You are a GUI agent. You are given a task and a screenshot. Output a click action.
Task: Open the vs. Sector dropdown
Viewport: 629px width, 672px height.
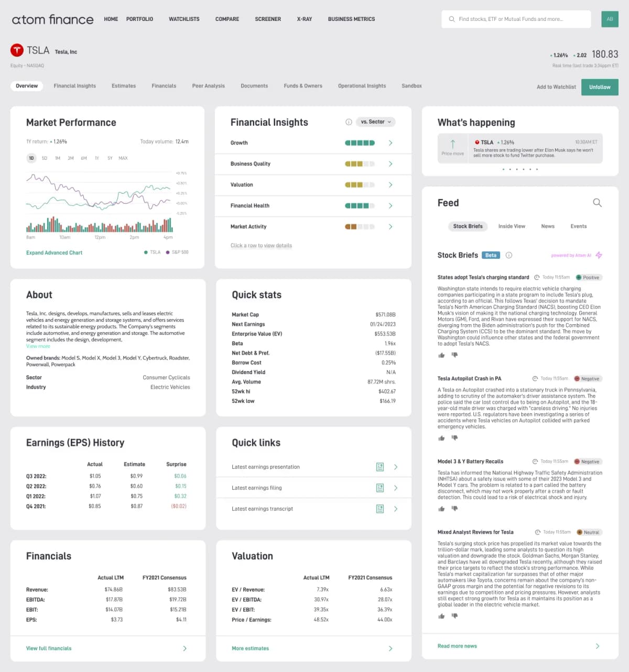[376, 122]
